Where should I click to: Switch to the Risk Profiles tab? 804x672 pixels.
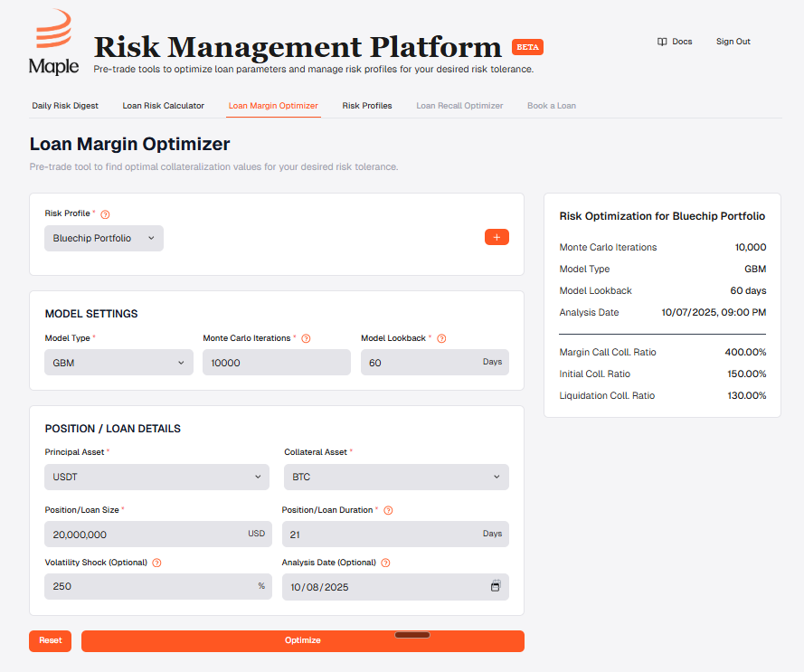point(366,106)
